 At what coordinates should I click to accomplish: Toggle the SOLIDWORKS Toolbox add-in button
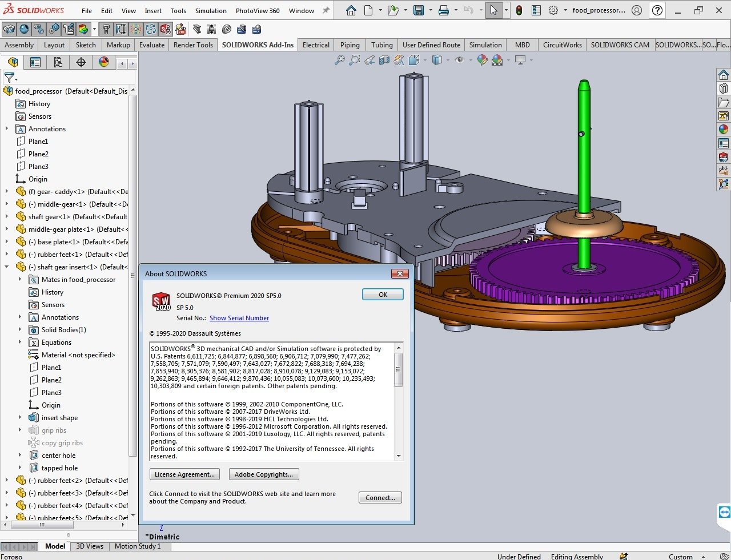(106, 29)
